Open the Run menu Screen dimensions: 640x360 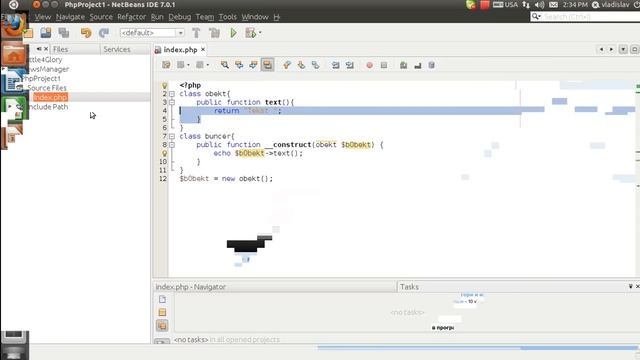pos(157,17)
